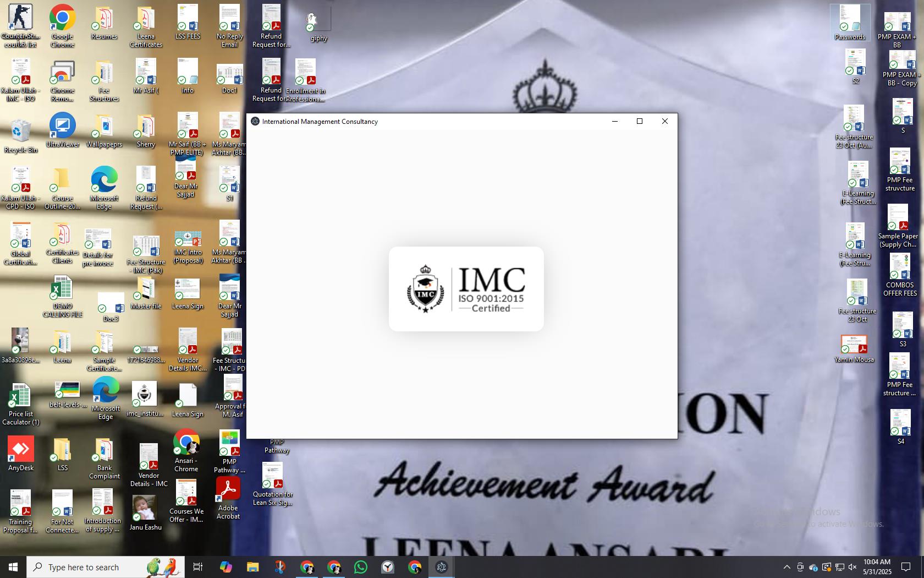Viewport: 924px width, 578px height.
Task: Select the S4 Word document
Action: coord(901,426)
